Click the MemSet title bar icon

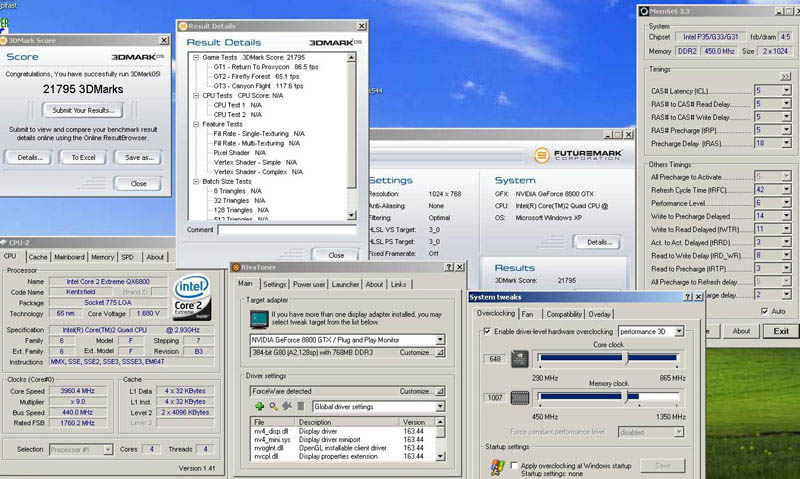[x=644, y=11]
